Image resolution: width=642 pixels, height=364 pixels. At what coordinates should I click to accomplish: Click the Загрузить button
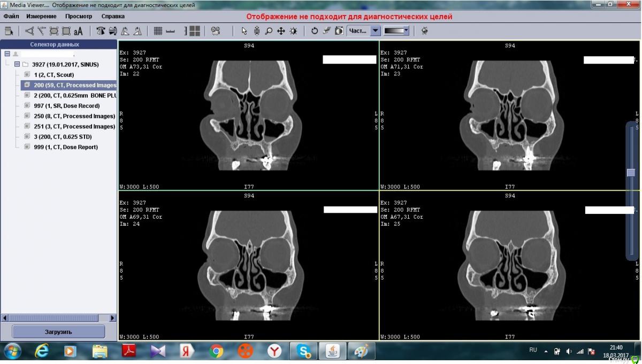[x=58, y=332]
